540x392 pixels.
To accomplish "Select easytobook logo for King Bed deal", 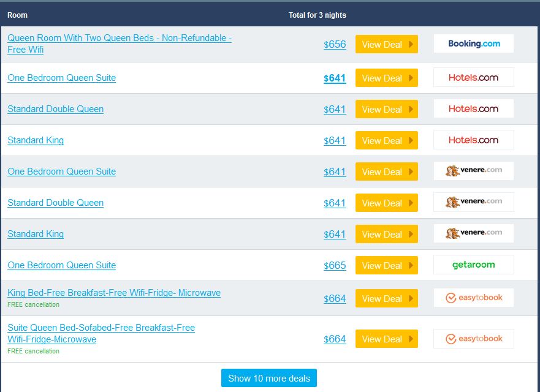I will [x=473, y=298].
